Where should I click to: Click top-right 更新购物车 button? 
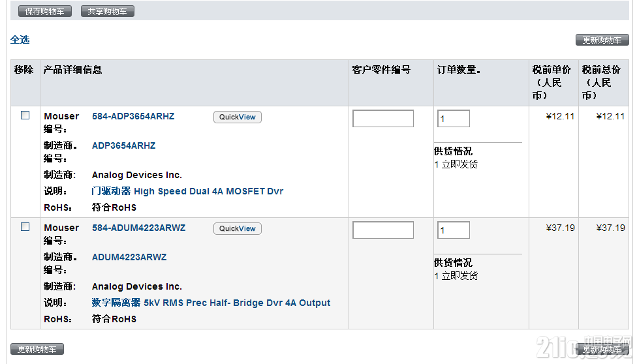(x=602, y=40)
